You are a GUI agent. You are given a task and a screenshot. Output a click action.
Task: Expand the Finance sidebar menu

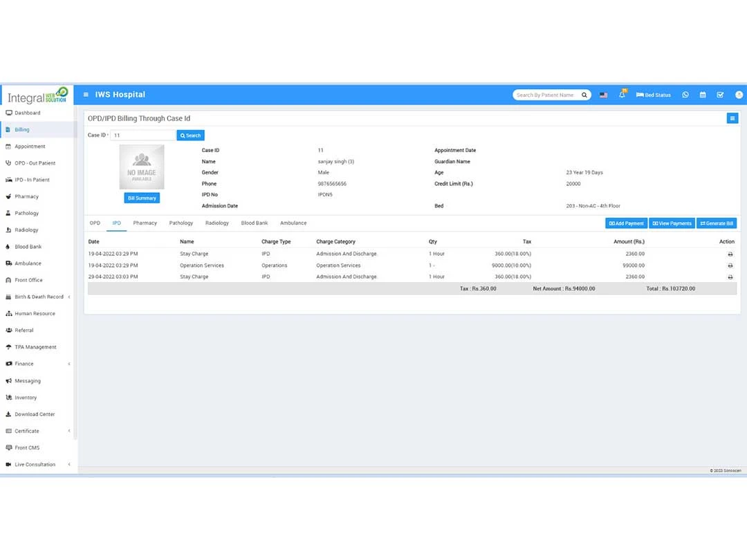(x=26, y=364)
